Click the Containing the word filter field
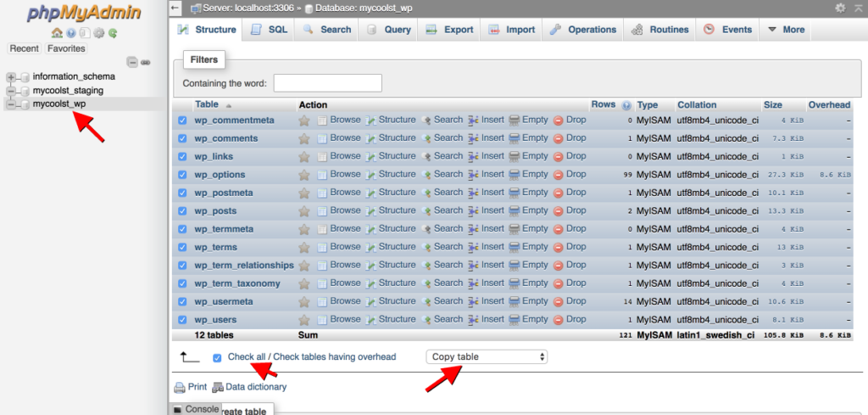868x415 pixels. click(328, 83)
